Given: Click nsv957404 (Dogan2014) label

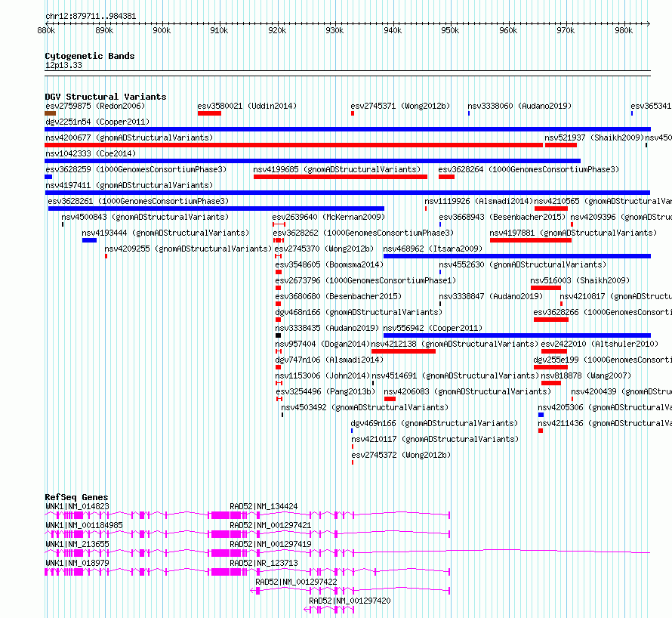Looking at the screenshot, I should click(322, 344).
